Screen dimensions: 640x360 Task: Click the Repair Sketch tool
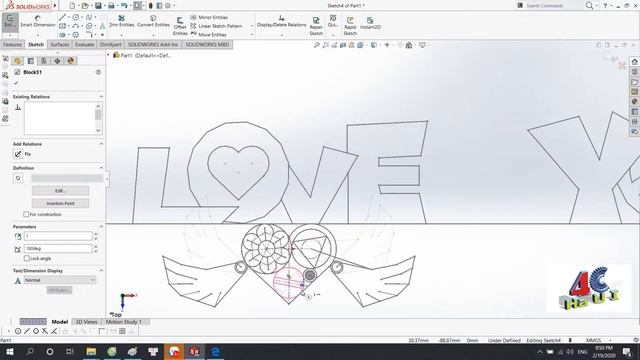click(316, 26)
